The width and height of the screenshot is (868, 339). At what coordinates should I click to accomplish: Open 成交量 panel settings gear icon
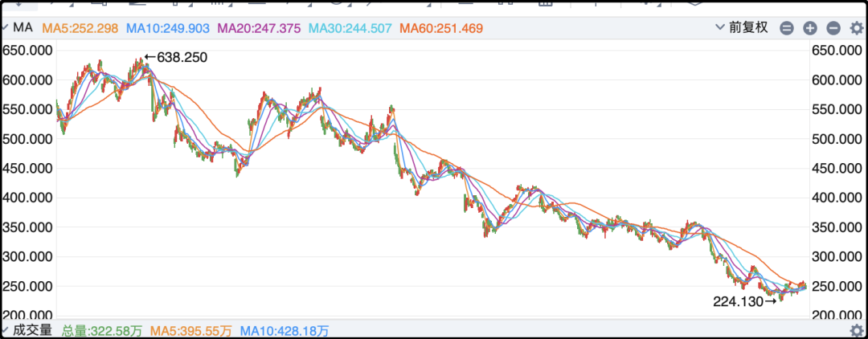click(x=857, y=330)
